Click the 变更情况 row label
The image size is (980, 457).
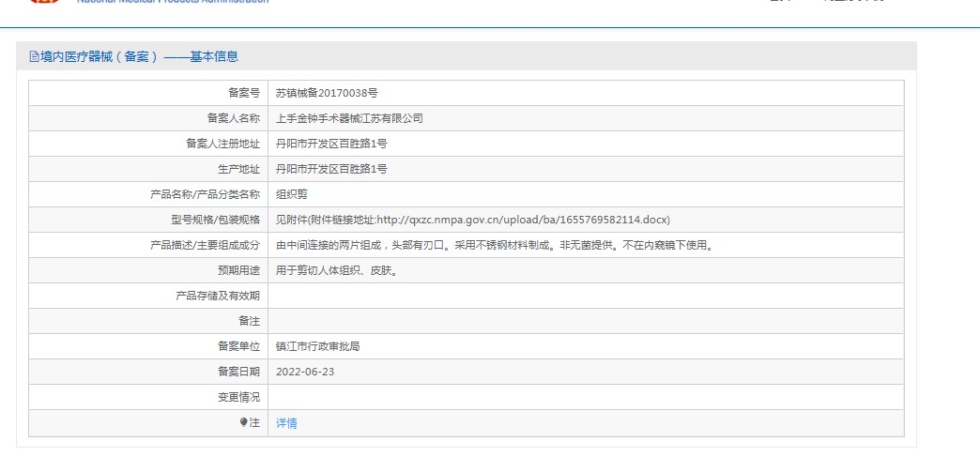point(238,397)
